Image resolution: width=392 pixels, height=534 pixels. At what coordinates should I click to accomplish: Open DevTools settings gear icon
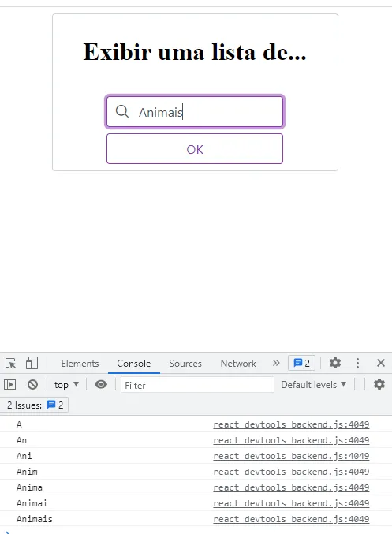[335, 363]
